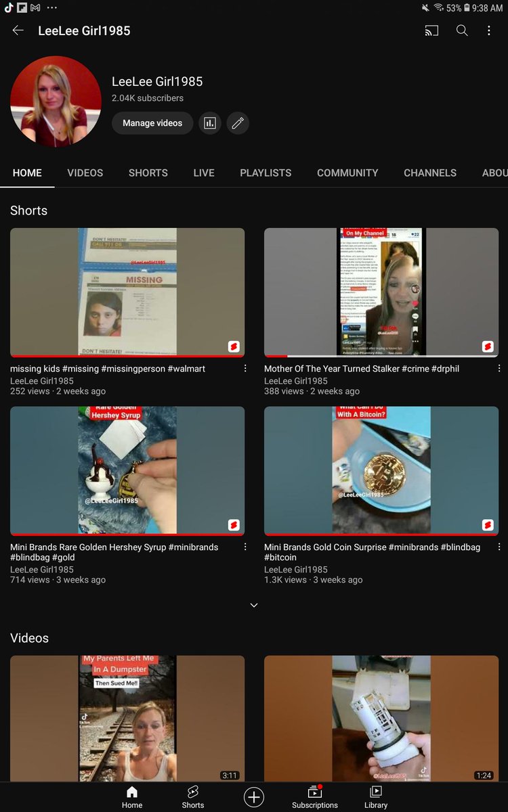This screenshot has height=812, width=508.
Task: Open search with the magnifier icon
Action: [462, 30]
